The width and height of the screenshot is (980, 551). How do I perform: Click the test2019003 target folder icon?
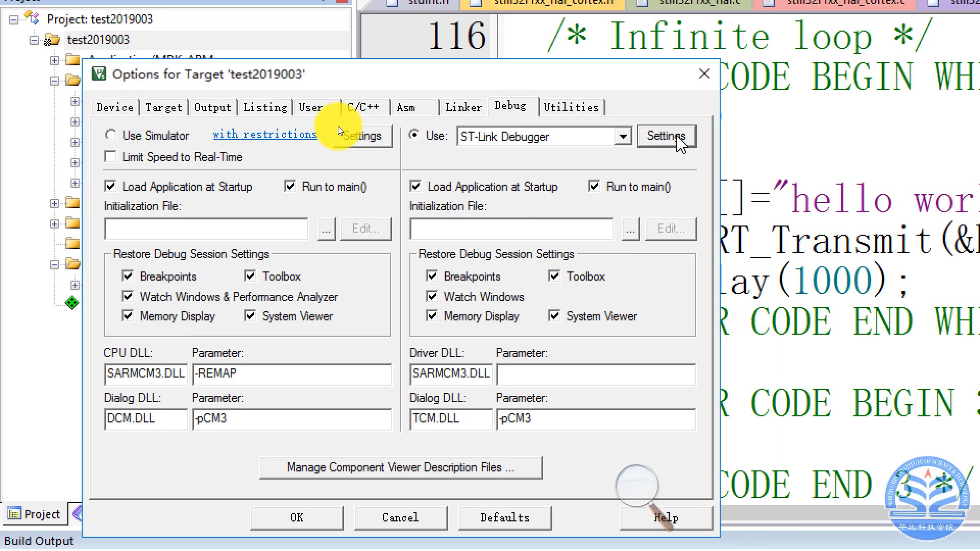click(x=52, y=40)
